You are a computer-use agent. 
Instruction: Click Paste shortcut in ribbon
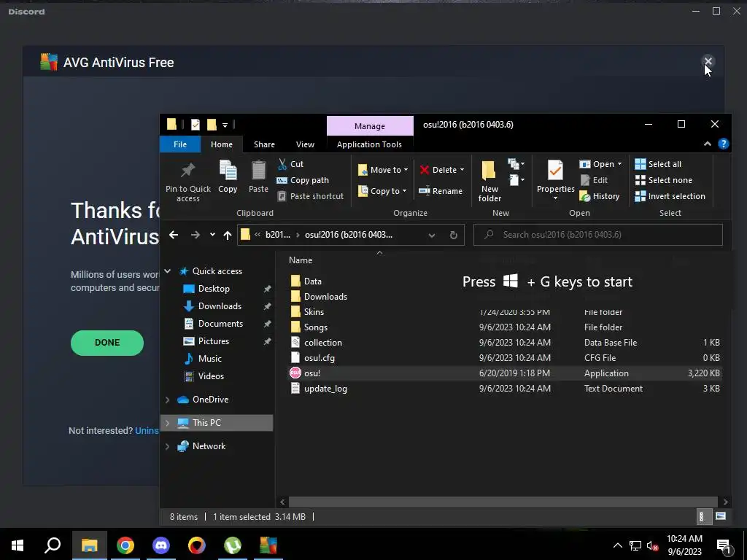coord(311,196)
